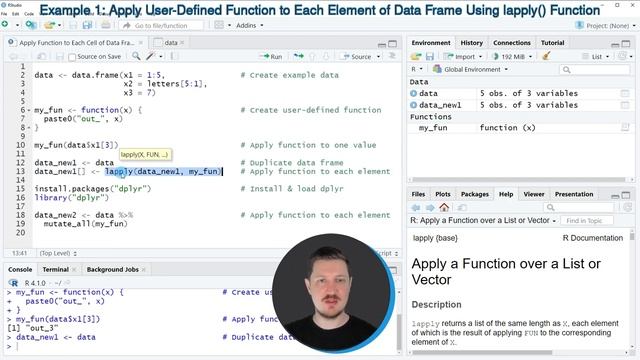
Task: Switch to the Tutorial tab
Action: tap(552, 43)
